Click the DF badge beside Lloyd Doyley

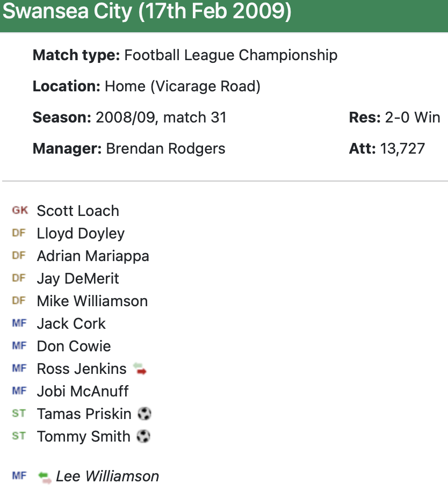click(x=19, y=233)
